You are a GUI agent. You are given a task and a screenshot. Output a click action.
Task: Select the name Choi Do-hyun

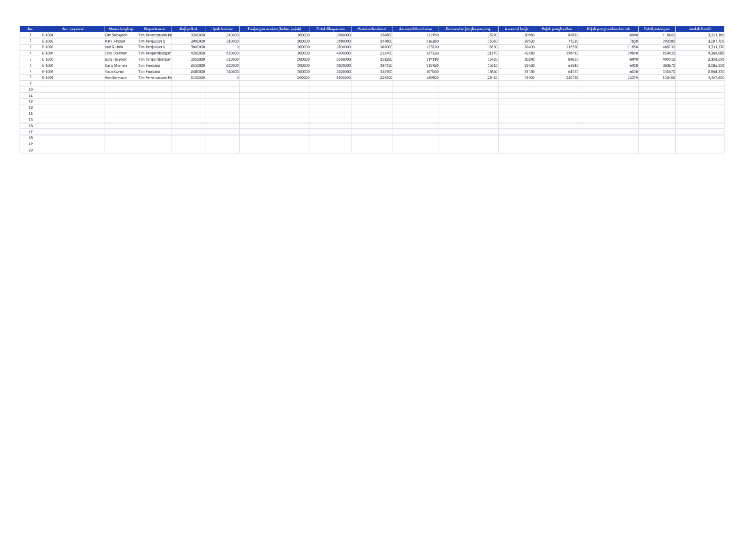[121, 53]
